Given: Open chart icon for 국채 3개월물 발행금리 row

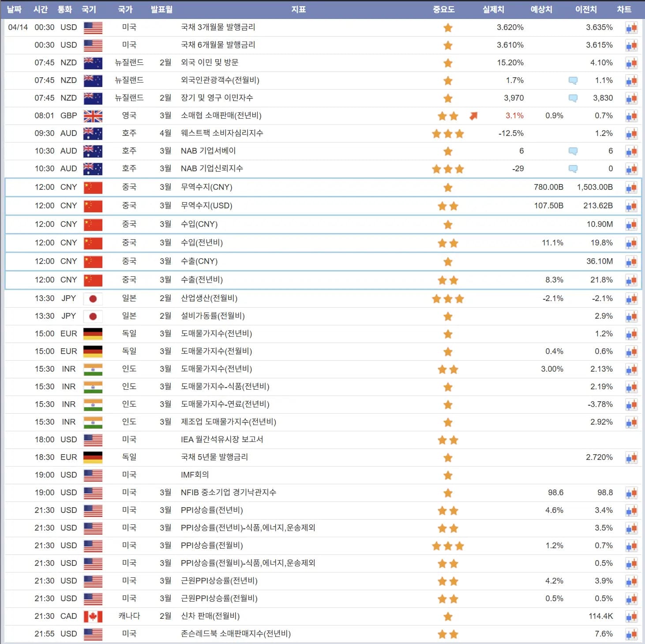Looking at the screenshot, I should click(x=631, y=28).
